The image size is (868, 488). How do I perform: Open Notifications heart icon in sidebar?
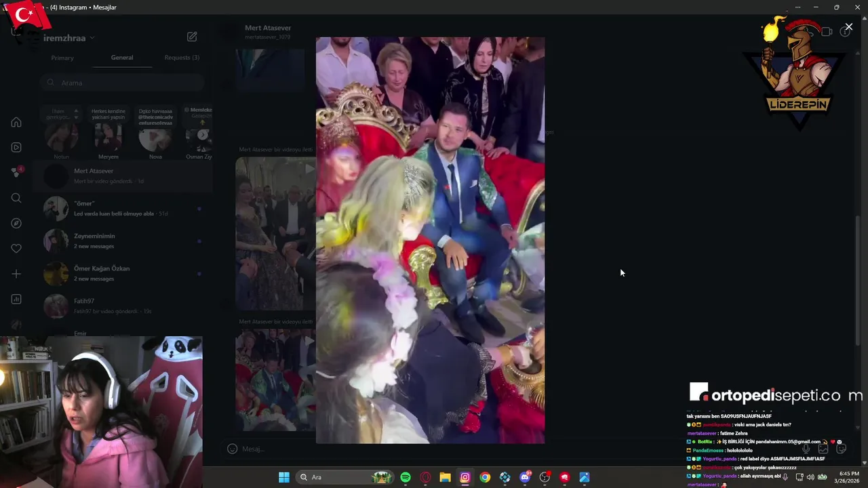pos(16,249)
